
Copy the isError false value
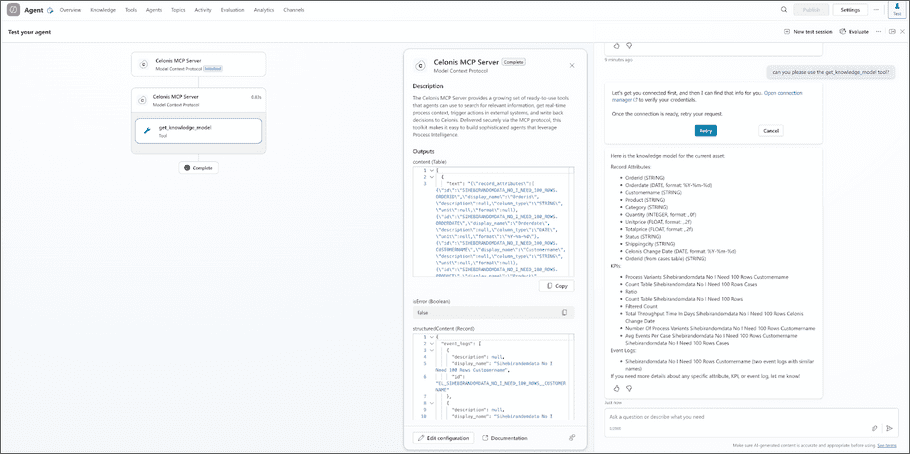click(564, 312)
